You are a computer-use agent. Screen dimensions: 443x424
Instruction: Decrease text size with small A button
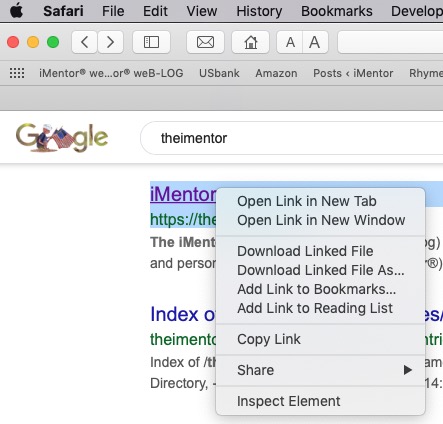click(290, 42)
